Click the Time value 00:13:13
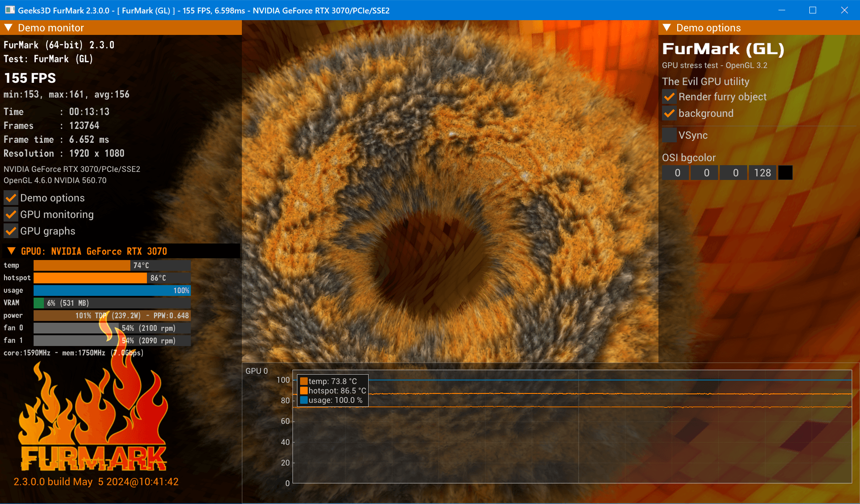860x504 pixels. 89,112
